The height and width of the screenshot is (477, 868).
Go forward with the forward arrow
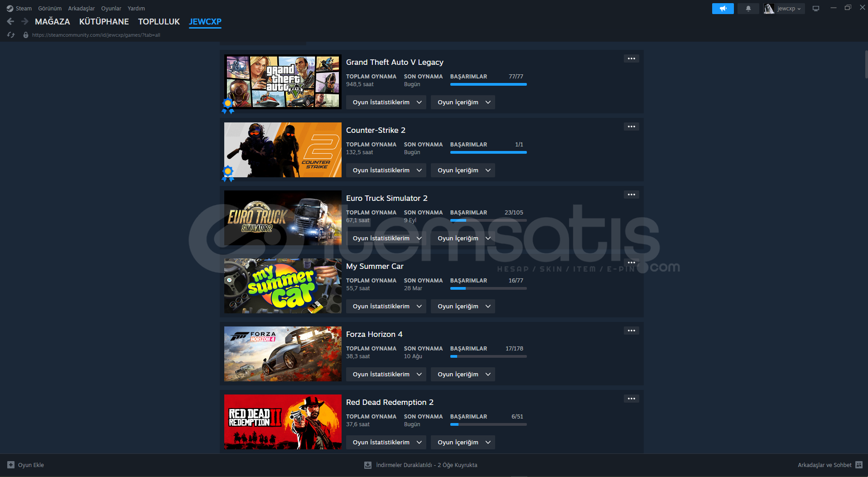pyautogui.click(x=25, y=21)
